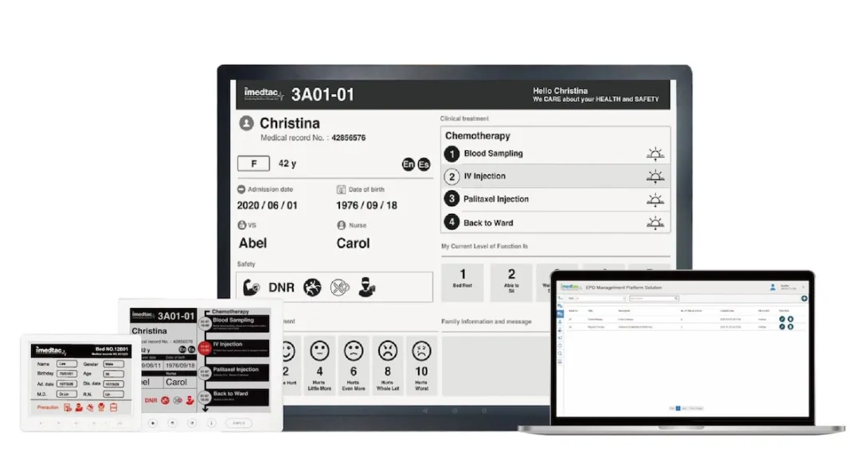Select the En language button on the large tablet
This screenshot has width=868, height=475.
pos(408,164)
